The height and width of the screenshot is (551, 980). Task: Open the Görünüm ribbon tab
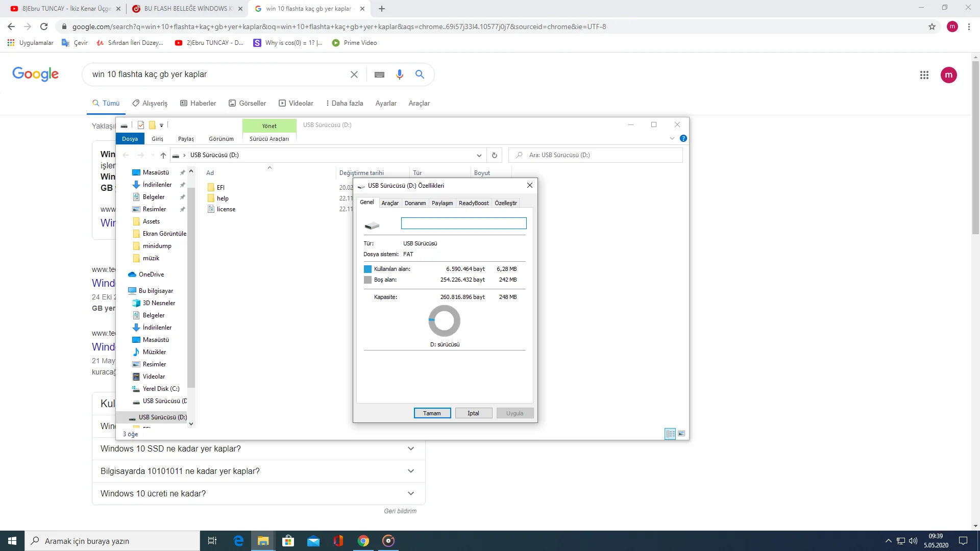(221, 139)
